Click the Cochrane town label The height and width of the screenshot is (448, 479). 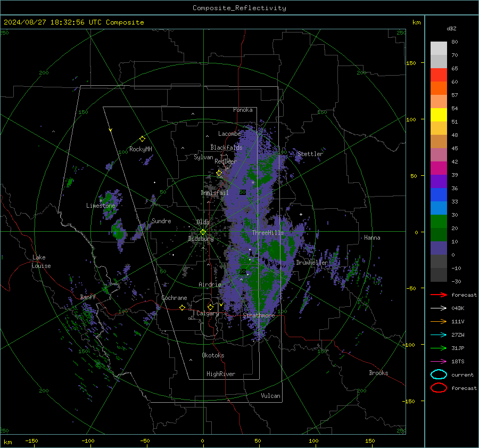pyautogui.click(x=174, y=298)
